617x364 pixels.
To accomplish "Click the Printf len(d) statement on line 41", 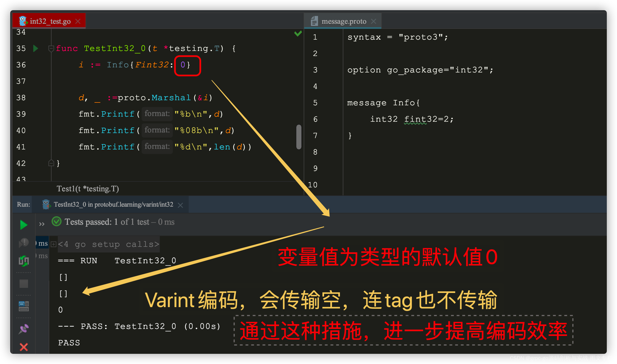I will point(165,147).
